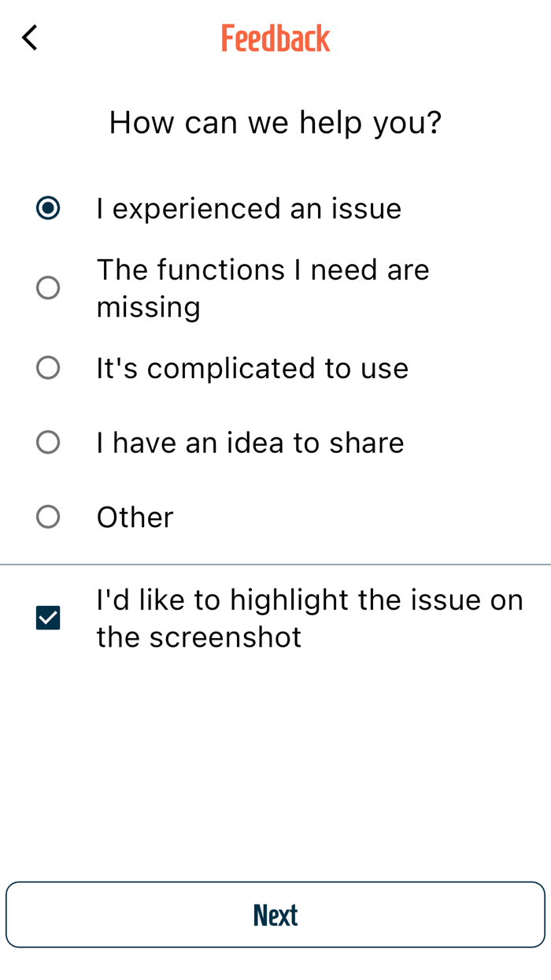Image resolution: width=551 pixels, height=980 pixels.
Task: Click the 'How can we help you?' heading
Action: coord(275,123)
